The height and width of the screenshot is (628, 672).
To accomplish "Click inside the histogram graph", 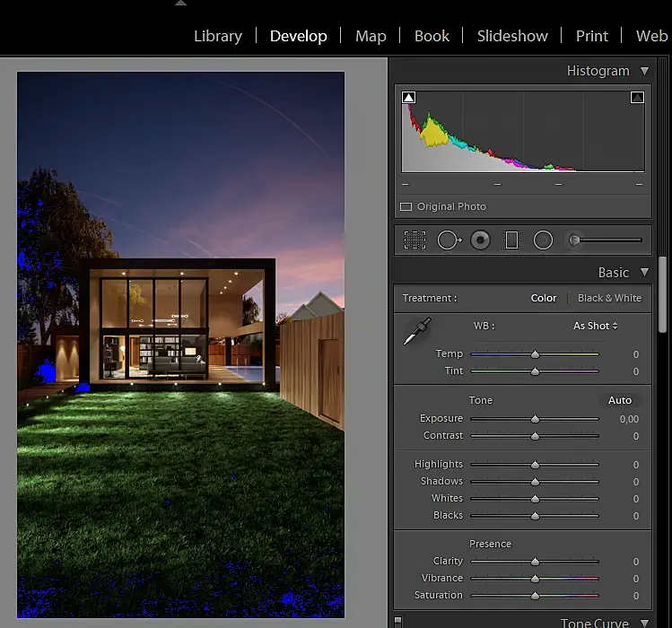I will 523,131.
